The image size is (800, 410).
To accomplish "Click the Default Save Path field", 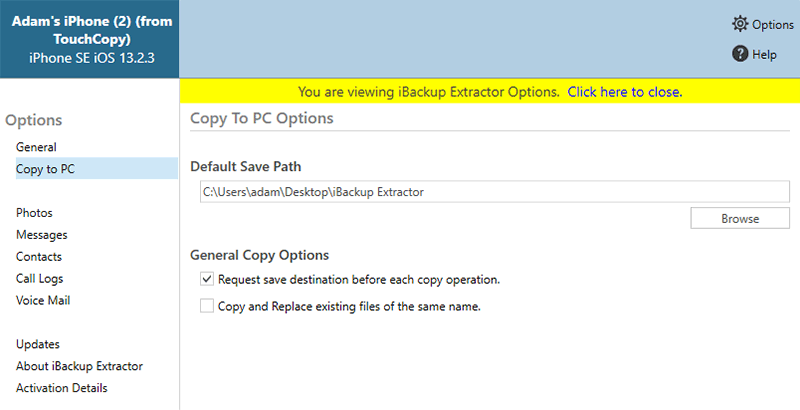I will 494,192.
